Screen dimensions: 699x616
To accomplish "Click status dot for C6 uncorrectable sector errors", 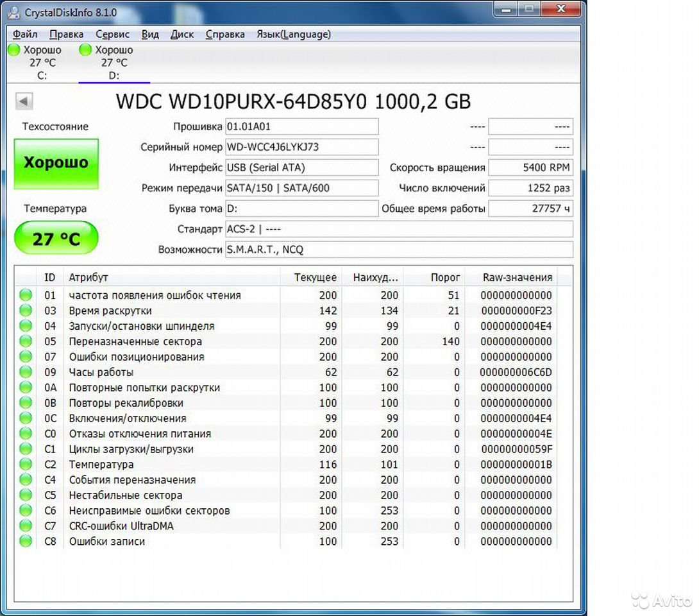I will (x=26, y=510).
